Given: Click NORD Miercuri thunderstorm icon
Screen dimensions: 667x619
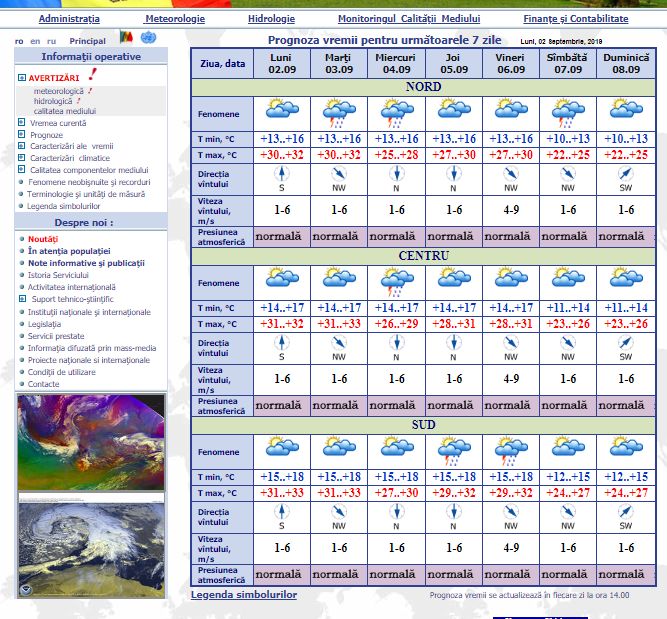Looking at the screenshot, I should click(x=396, y=113).
